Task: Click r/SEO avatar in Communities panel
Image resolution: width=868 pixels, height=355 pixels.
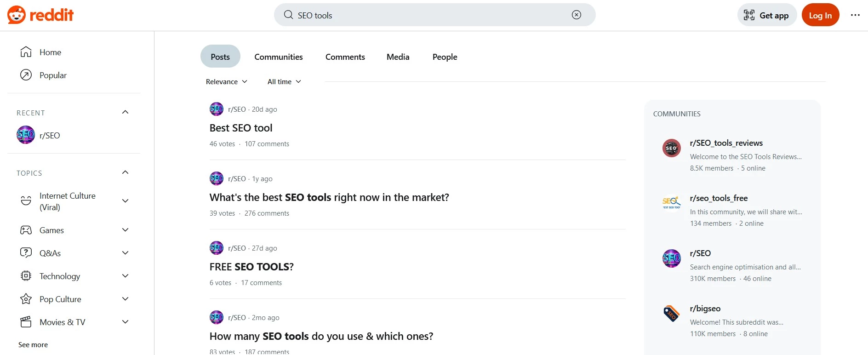Action: (672, 258)
